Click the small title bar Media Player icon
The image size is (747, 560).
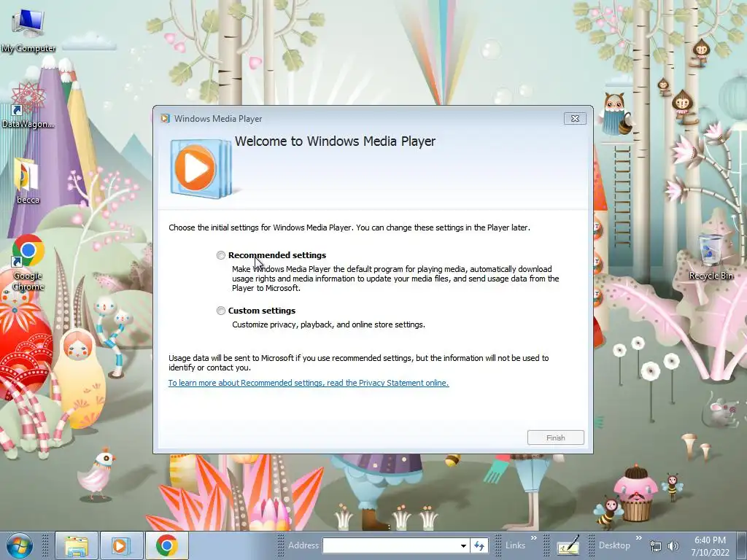165,119
